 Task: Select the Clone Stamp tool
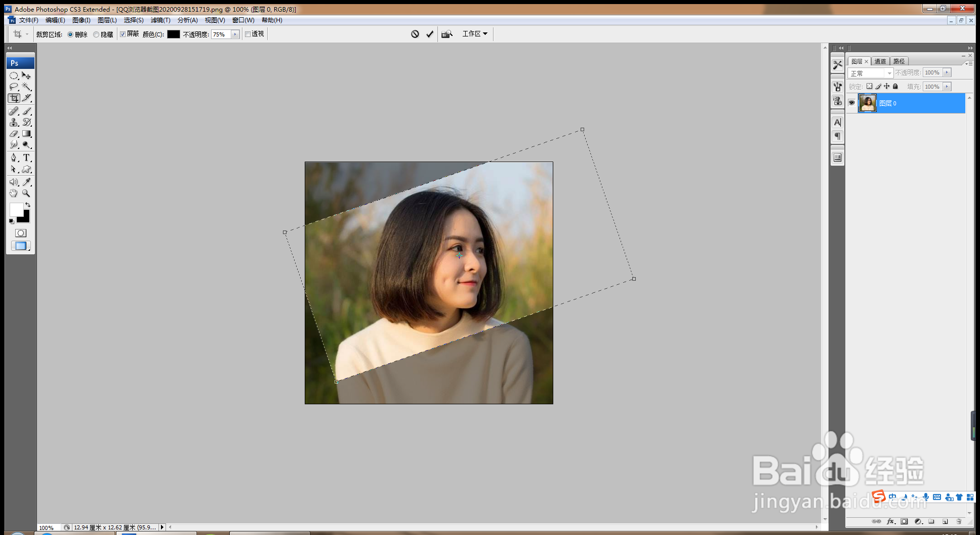click(x=14, y=122)
